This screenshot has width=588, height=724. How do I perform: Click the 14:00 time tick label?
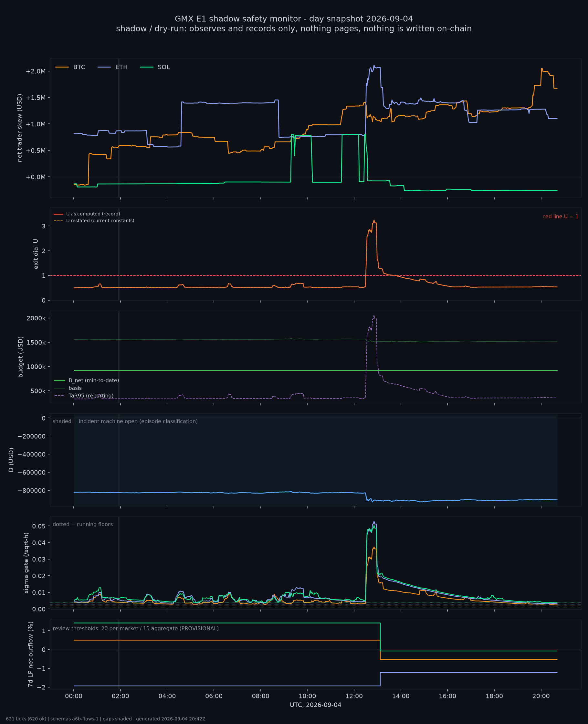coord(401,696)
